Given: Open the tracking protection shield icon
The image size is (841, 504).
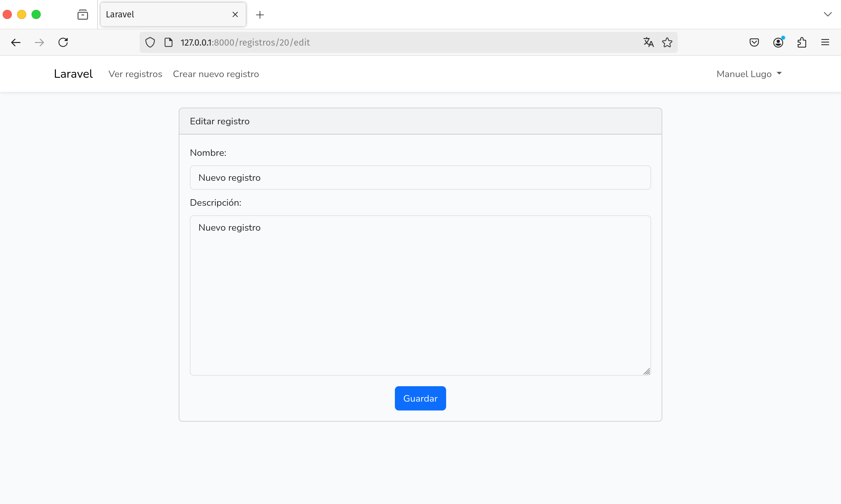Looking at the screenshot, I should [150, 42].
